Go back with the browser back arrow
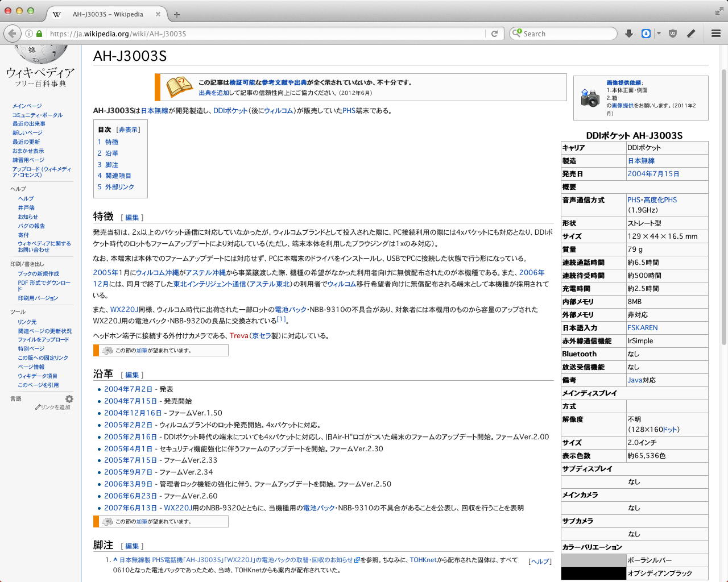728x582 pixels. click(13, 34)
